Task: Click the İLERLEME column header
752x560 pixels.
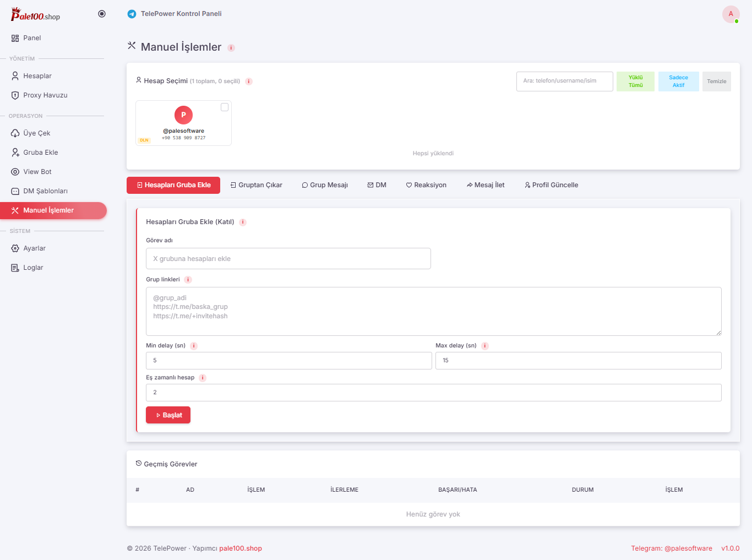Action: point(345,490)
